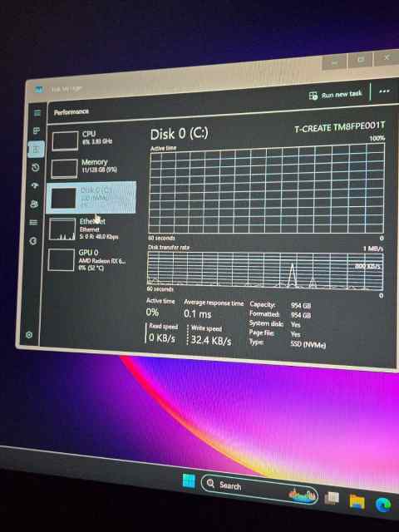Click the 0% Active time value
Viewport: 399px width, 532px height.
[x=152, y=313]
